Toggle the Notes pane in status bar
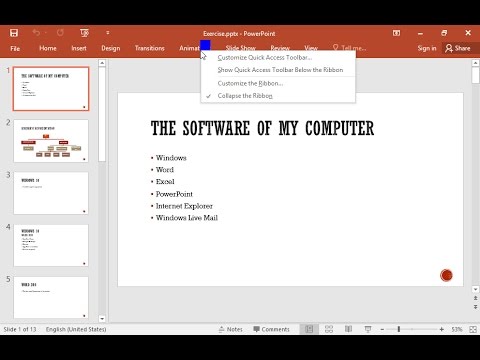Viewport: 480px width, 360px height. point(231,329)
